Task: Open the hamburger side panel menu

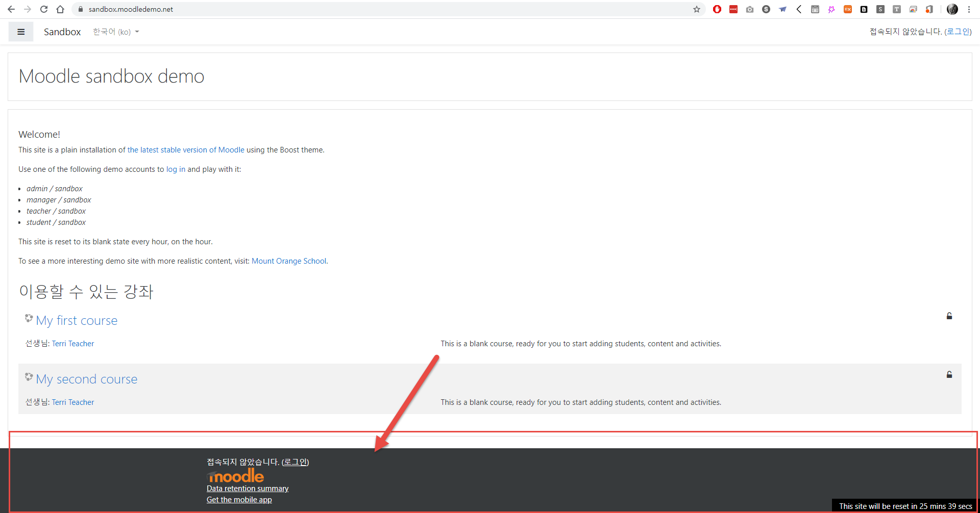Action: (x=21, y=32)
